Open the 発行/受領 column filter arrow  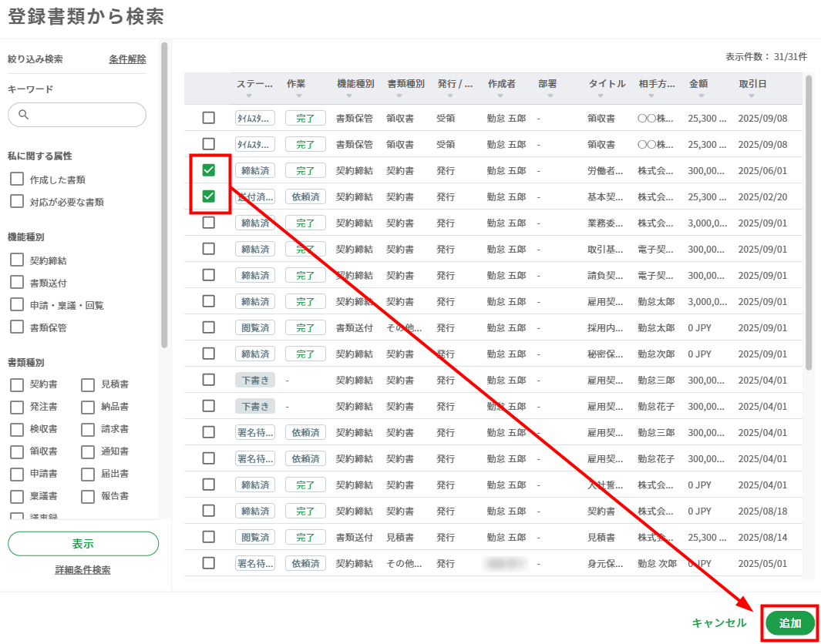click(449, 96)
